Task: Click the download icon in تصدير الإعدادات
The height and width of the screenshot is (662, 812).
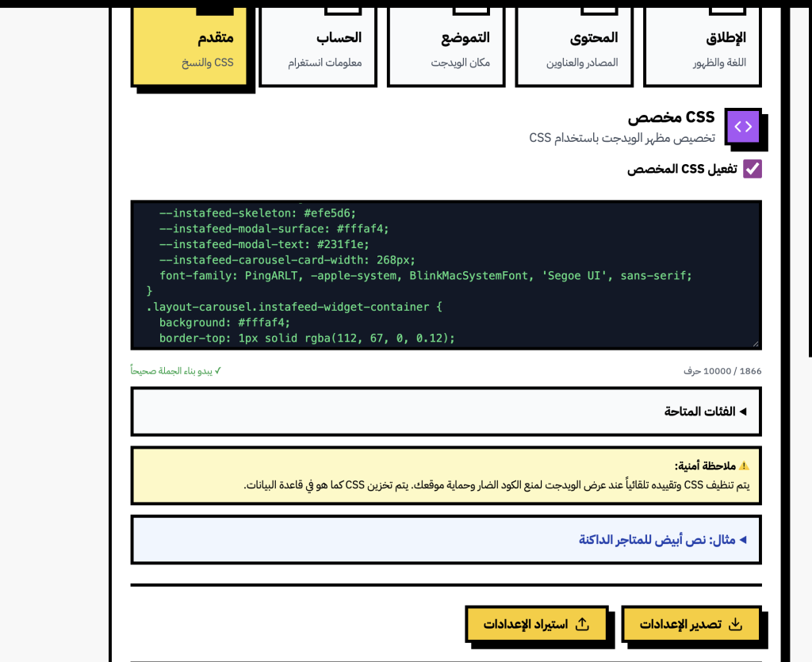Action: point(735,624)
